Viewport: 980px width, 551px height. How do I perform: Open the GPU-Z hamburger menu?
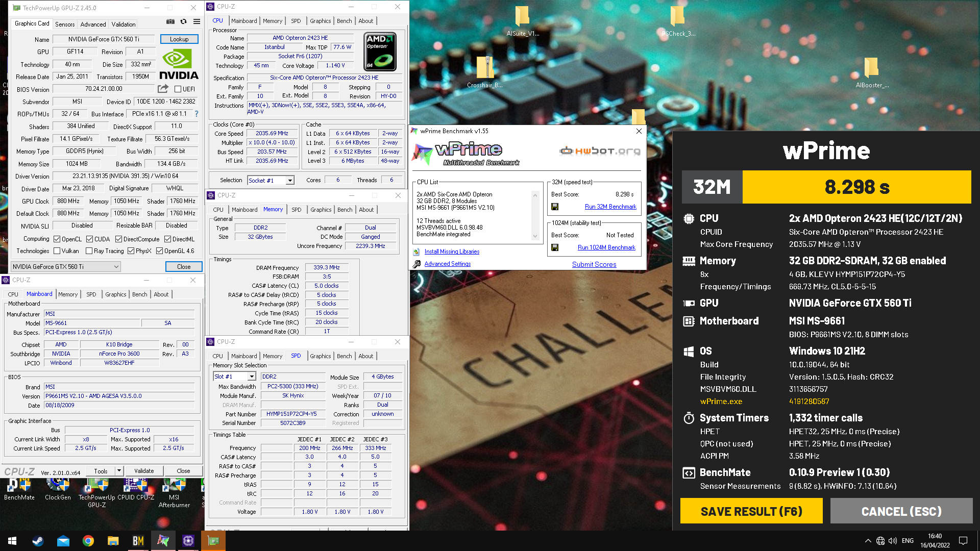(x=197, y=22)
